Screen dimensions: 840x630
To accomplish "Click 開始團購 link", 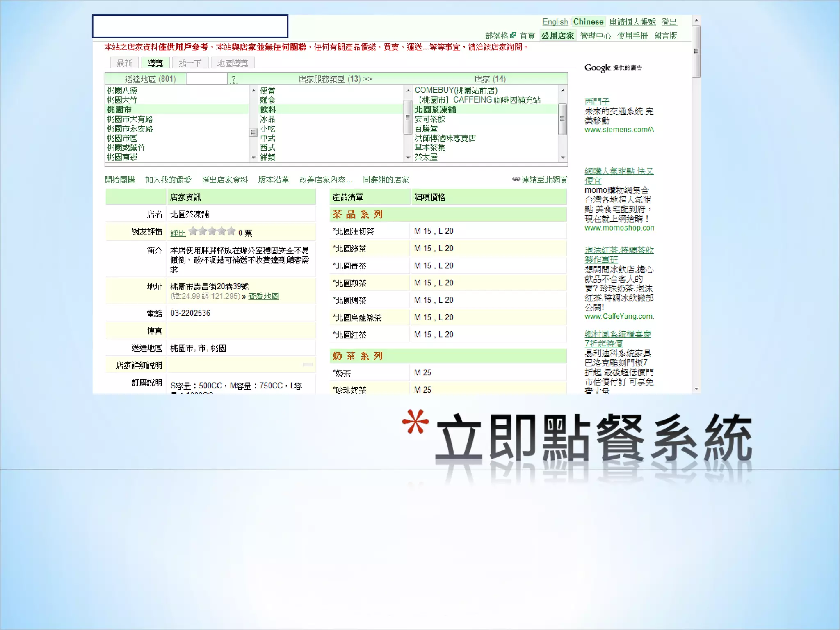I will [x=120, y=180].
